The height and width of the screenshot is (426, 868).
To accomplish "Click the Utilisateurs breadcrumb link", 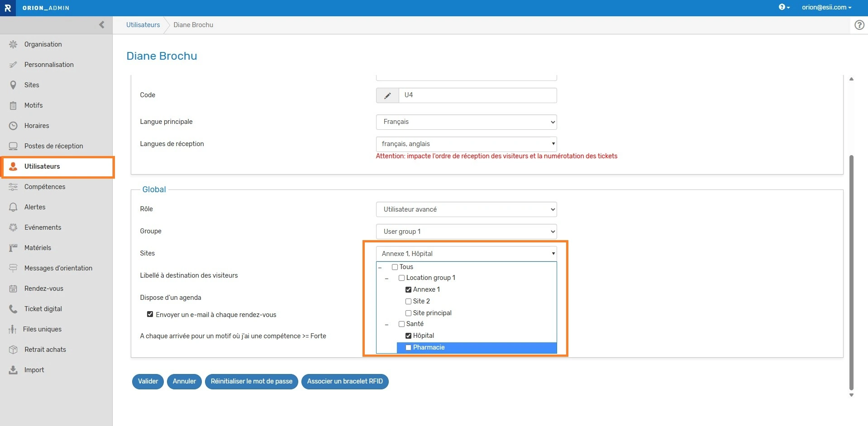I will click(x=143, y=25).
